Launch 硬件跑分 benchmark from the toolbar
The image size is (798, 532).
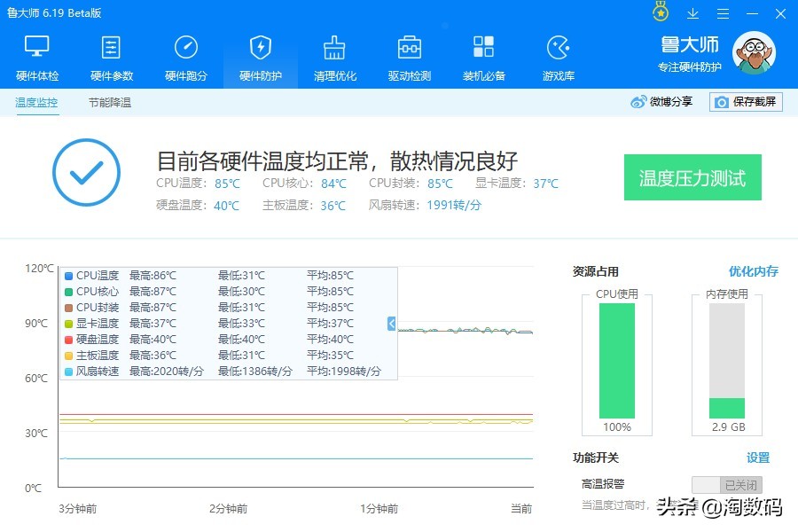[185, 55]
